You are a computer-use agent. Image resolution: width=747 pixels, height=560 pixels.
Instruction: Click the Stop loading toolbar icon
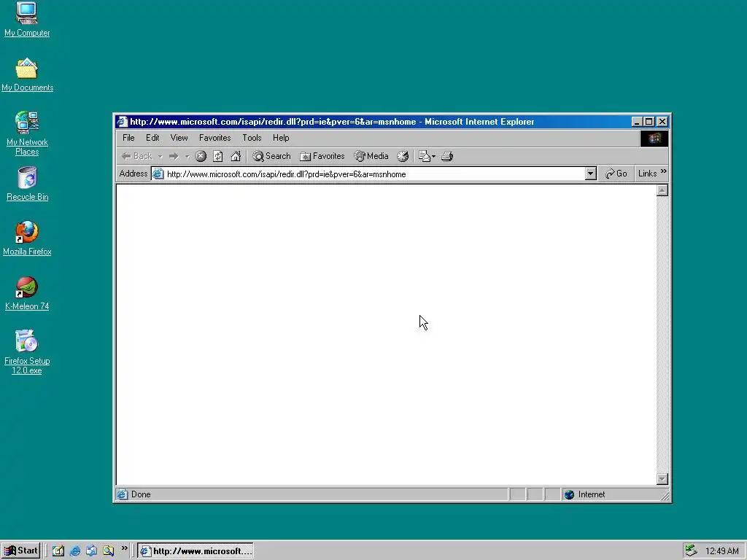[201, 156]
